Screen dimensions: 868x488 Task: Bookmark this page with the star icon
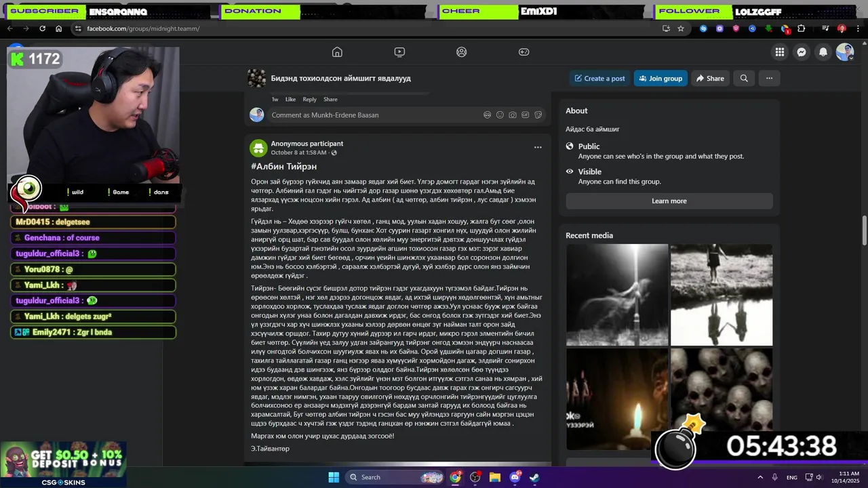click(681, 28)
